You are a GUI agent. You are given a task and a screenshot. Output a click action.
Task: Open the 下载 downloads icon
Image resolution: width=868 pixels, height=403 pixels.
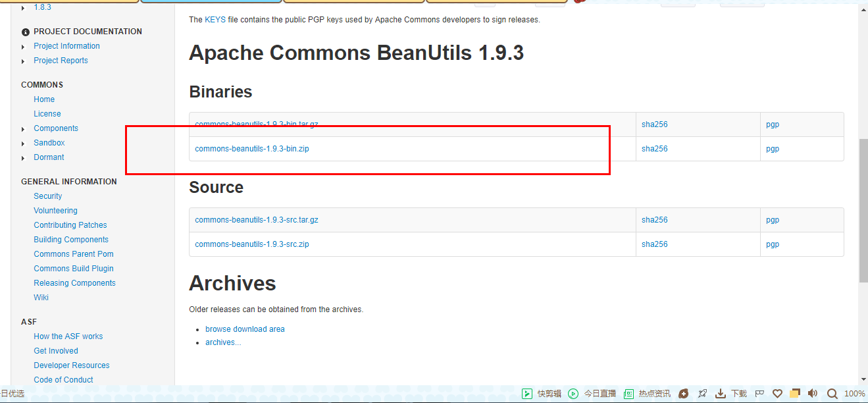pos(721,394)
